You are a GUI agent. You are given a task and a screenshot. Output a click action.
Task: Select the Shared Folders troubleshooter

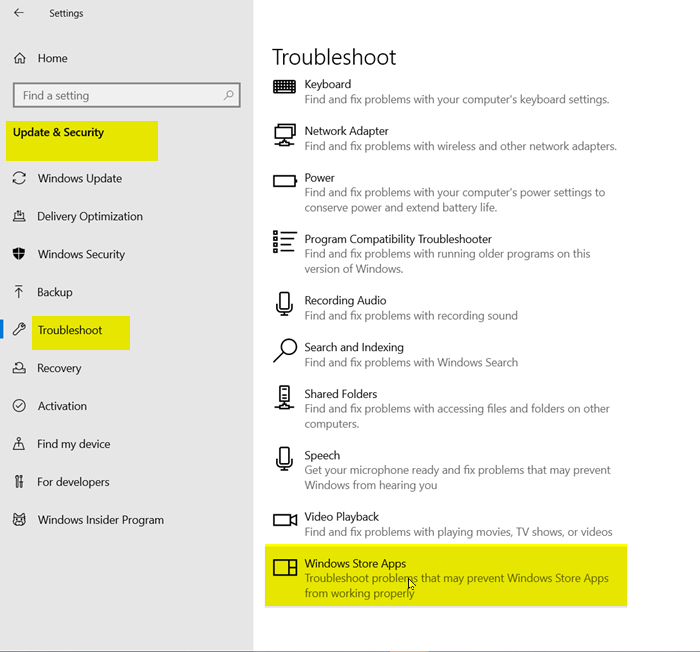pyautogui.click(x=340, y=394)
